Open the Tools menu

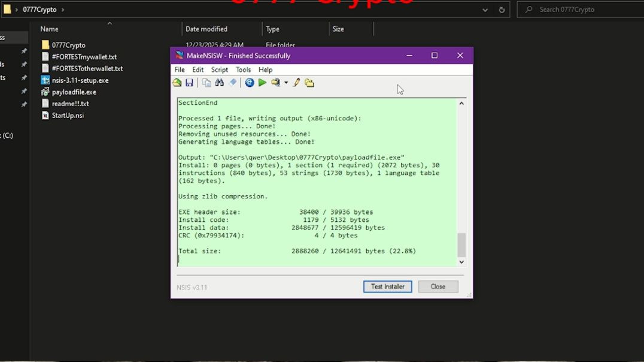click(x=243, y=70)
